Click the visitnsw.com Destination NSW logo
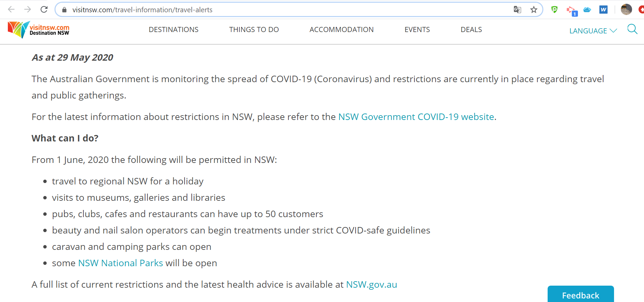 tap(38, 30)
